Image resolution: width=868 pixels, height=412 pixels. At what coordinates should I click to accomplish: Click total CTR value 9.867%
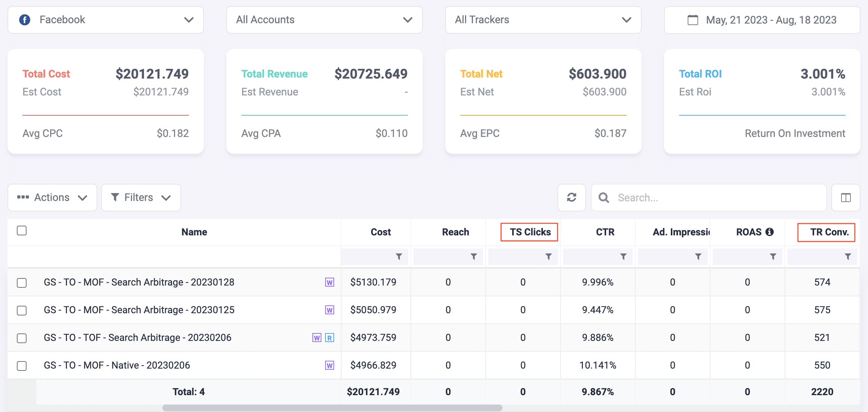597,392
